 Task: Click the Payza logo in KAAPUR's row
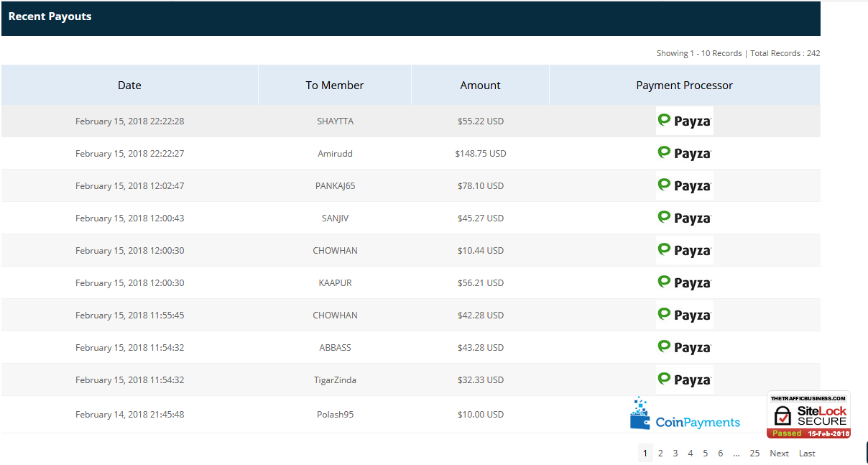click(684, 282)
